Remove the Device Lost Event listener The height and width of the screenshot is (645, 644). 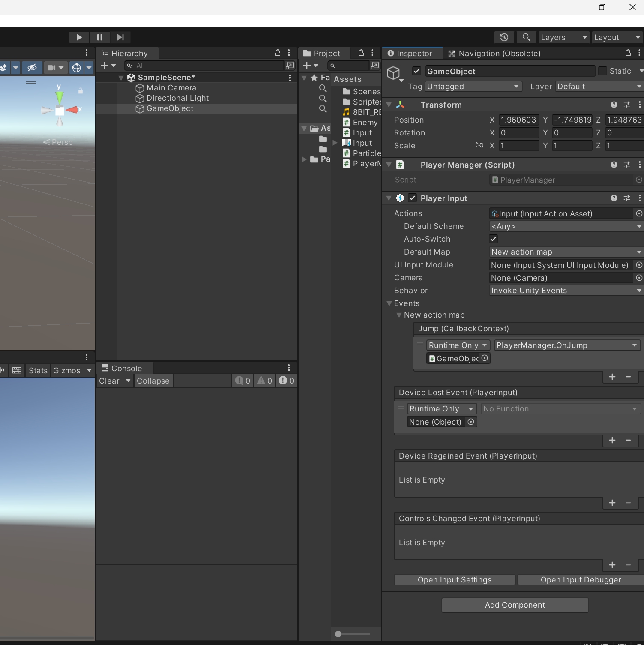[x=628, y=440]
